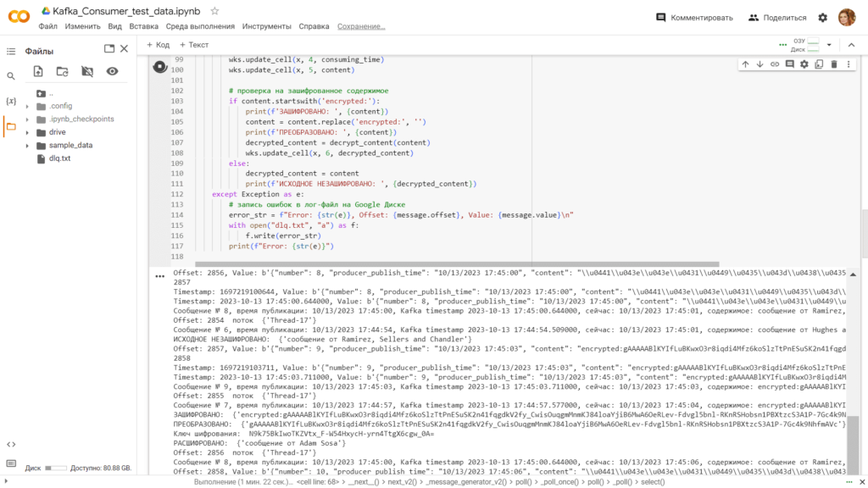Add a new code cell with + Код
This screenshot has height=488, width=868.
click(158, 45)
